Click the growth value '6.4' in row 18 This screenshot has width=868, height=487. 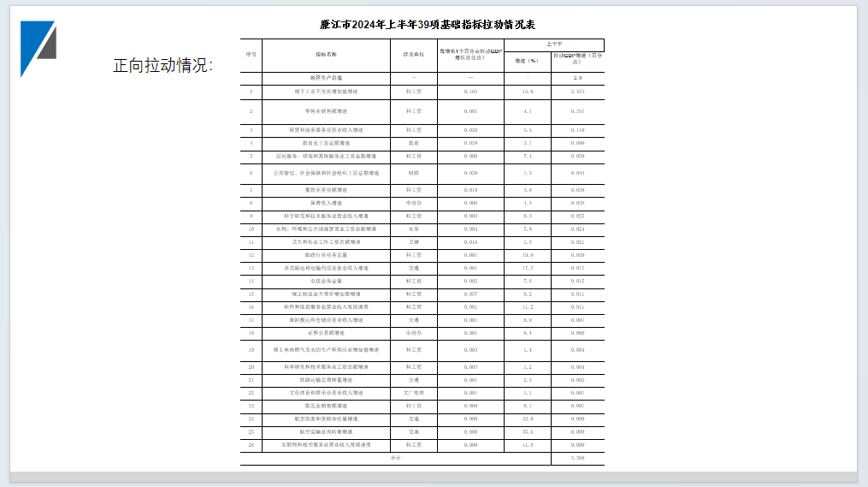[x=528, y=334]
